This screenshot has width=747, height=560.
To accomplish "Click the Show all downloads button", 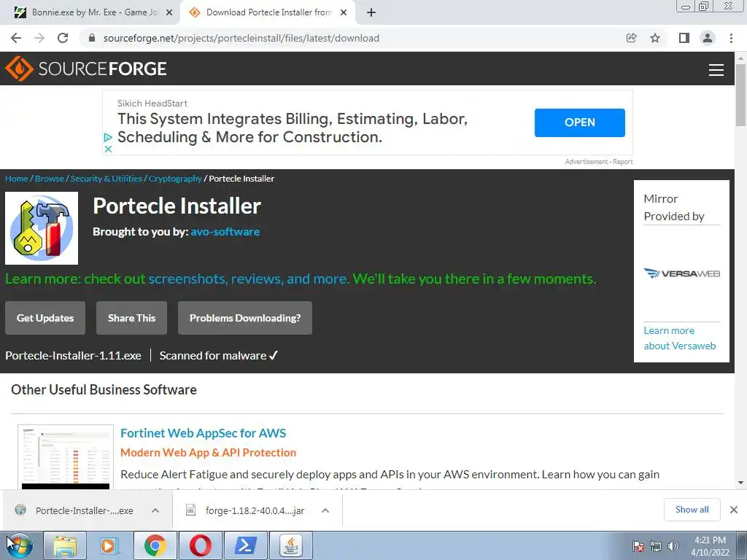I will pyautogui.click(x=692, y=510).
